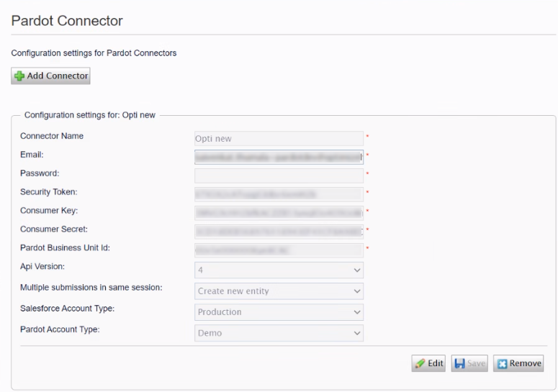This screenshot has height=392, width=558.
Task: Click the Save button
Action: click(x=469, y=363)
